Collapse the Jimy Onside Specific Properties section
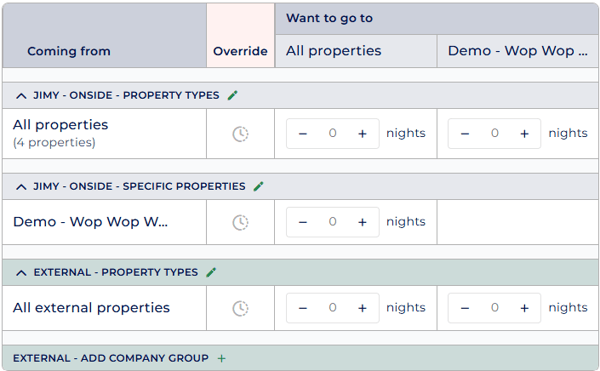This screenshot has height=371, width=600. (x=21, y=187)
